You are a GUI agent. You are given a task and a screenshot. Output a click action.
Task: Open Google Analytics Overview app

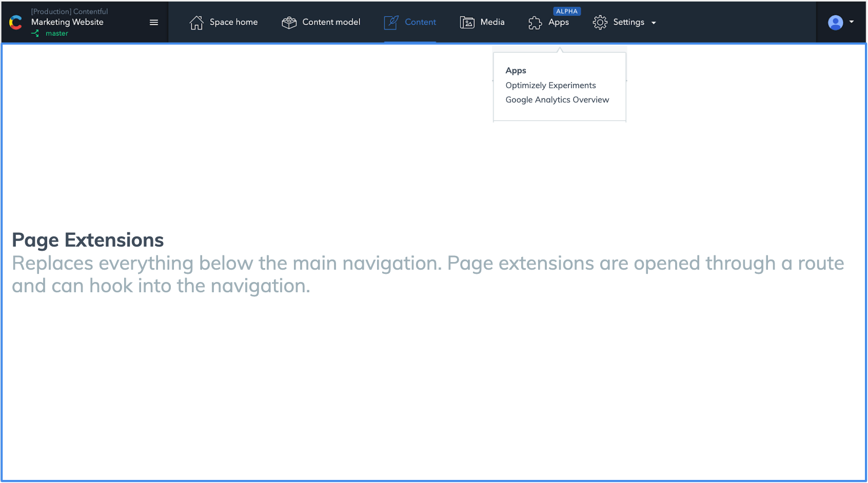click(557, 99)
